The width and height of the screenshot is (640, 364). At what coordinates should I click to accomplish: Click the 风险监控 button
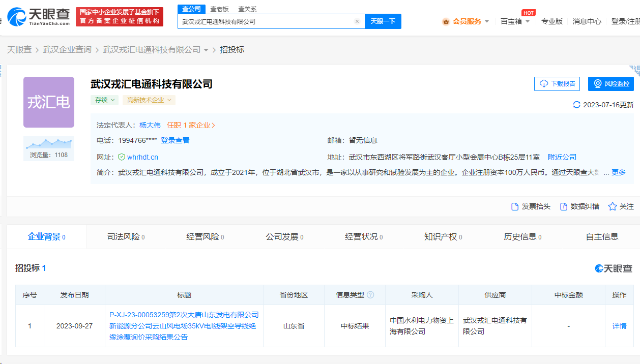[x=611, y=84]
